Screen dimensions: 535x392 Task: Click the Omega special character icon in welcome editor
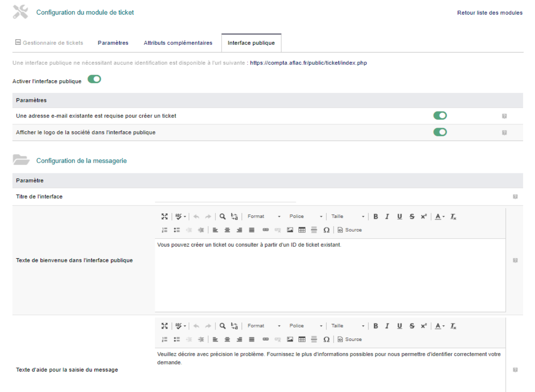(x=326, y=230)
